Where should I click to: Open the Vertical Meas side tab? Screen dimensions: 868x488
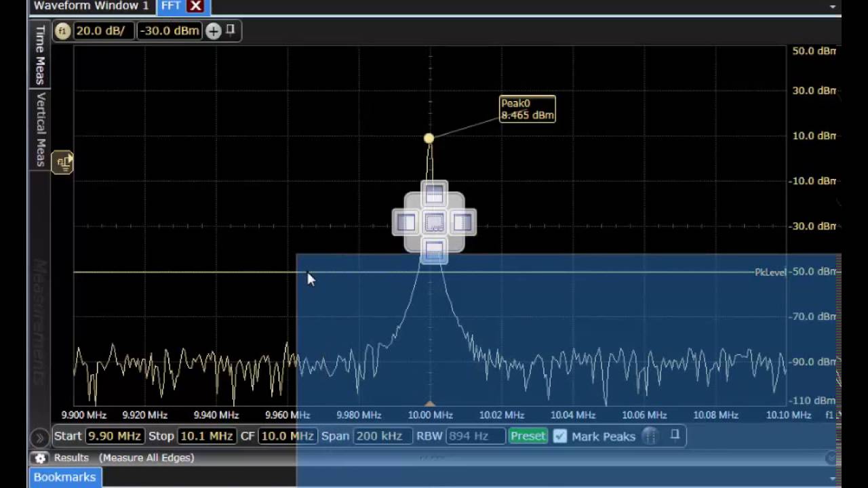click(x=40, y=129)
